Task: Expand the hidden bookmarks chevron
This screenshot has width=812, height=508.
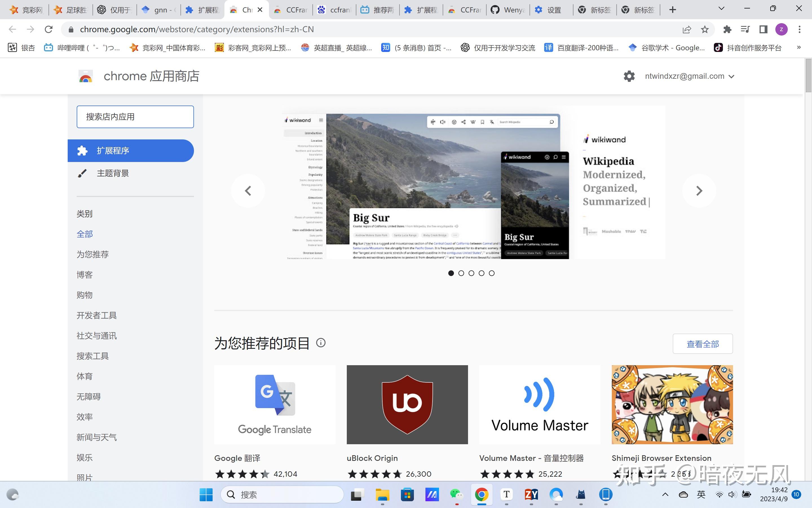Action: click(799, 47)
